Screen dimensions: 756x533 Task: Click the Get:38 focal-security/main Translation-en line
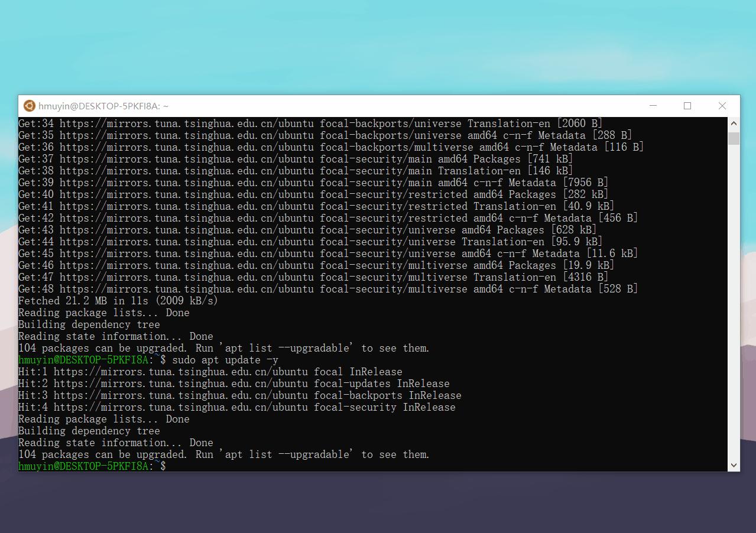pyautogui.click(x=296, y=171)
